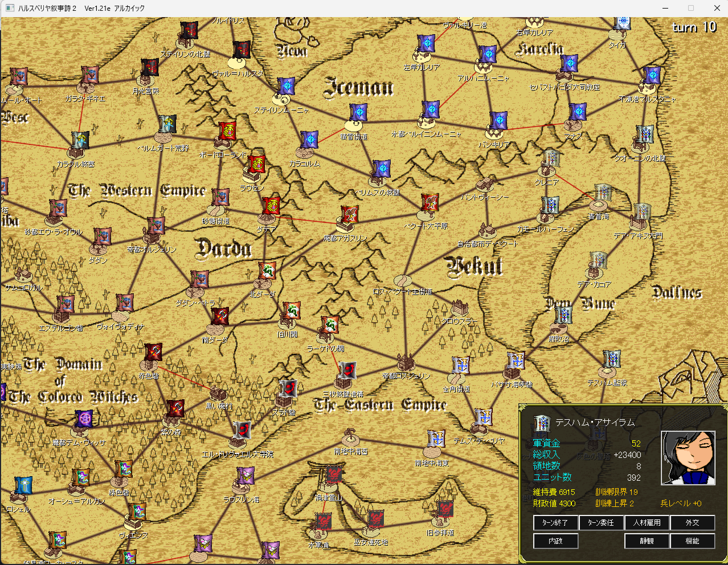This screenshot has width=728, height=565.
Task: Select the 紫の森 territory flag
Action: click(x=175, y=408)
